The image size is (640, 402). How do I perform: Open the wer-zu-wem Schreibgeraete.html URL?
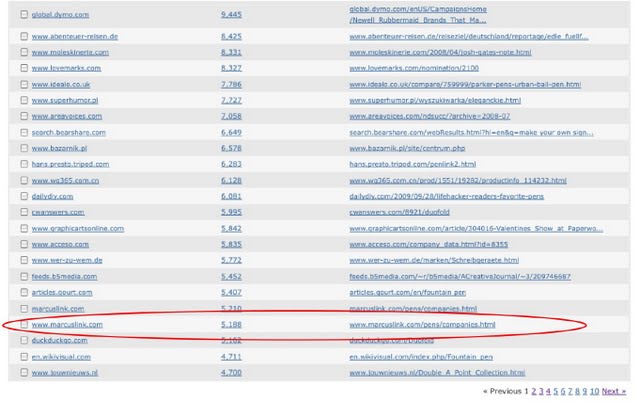pyautogui.click(x=434, y=260)
